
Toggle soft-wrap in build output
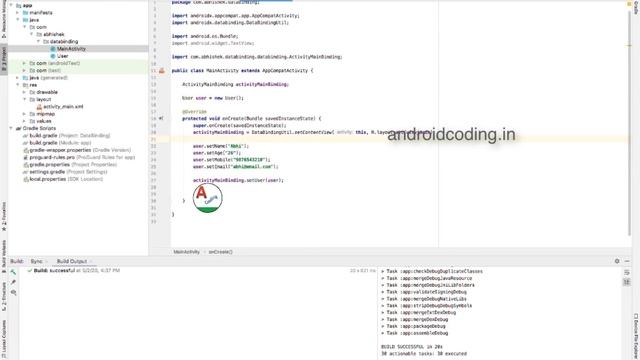[627, 272]
